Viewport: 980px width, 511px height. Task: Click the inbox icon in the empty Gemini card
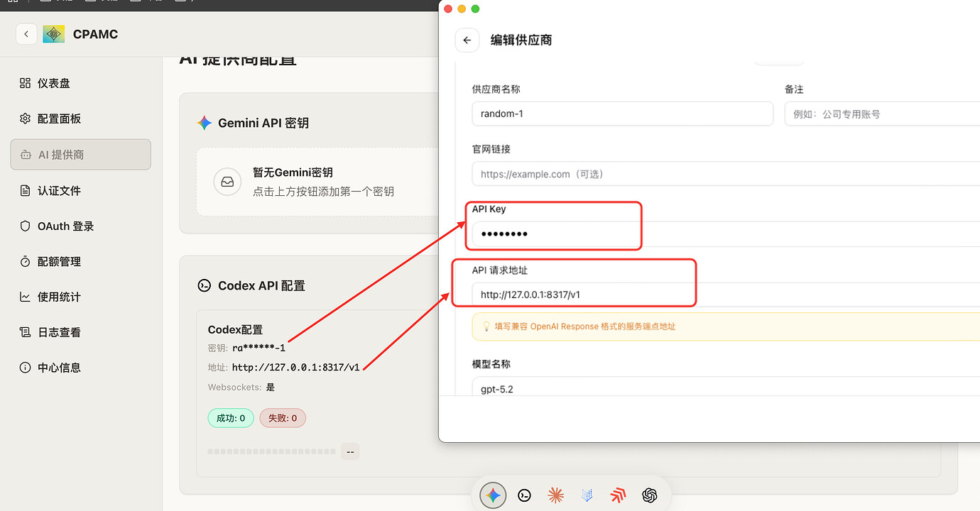coord(227,182)
